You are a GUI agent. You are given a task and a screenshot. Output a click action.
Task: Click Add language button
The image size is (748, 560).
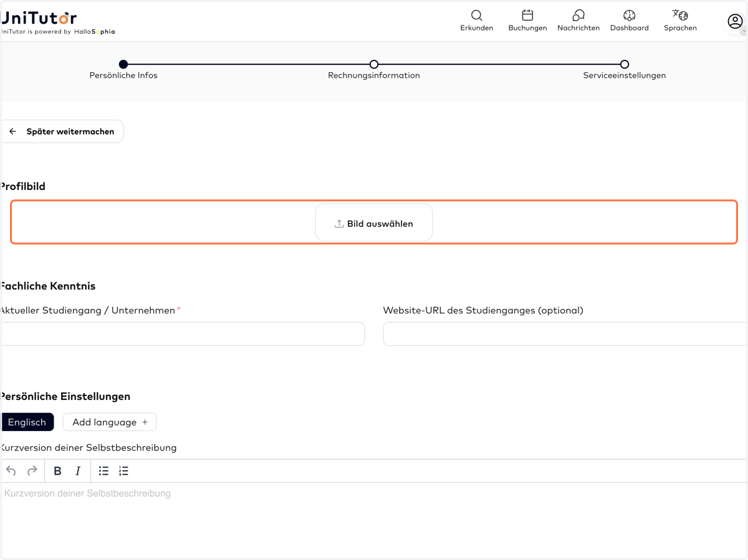(110, 422)
